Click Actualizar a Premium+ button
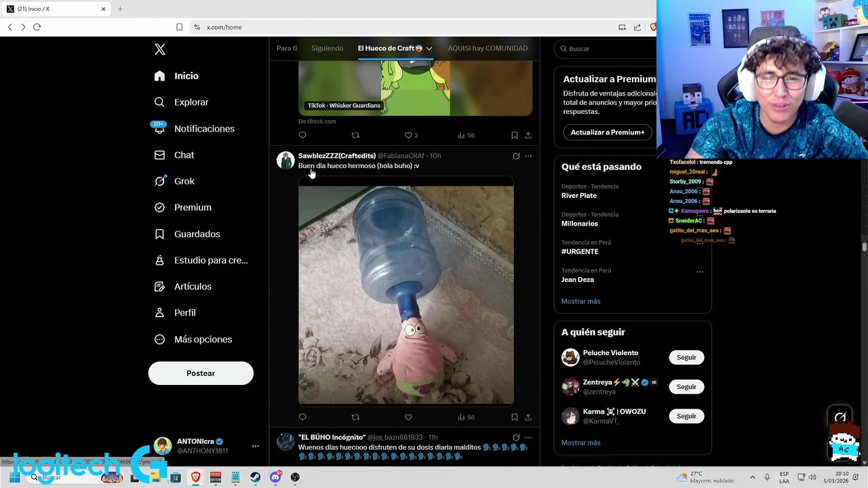The height and width of the screenshot is (488, 868). [x=608, y=132]
